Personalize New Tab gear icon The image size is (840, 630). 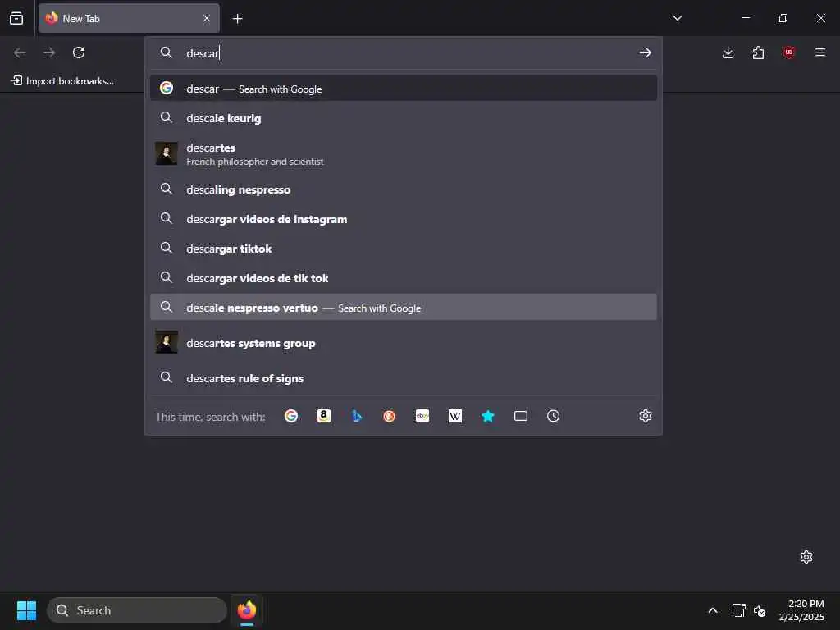click(x=806, y=557)
